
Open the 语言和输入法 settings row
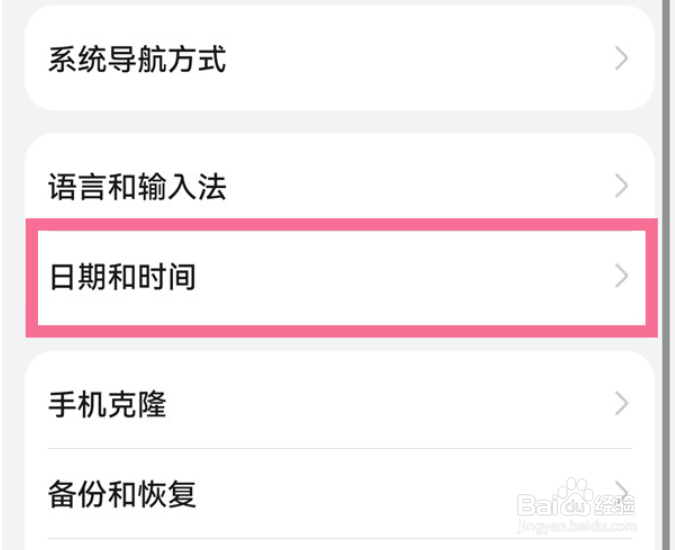[x=330, y=187]
